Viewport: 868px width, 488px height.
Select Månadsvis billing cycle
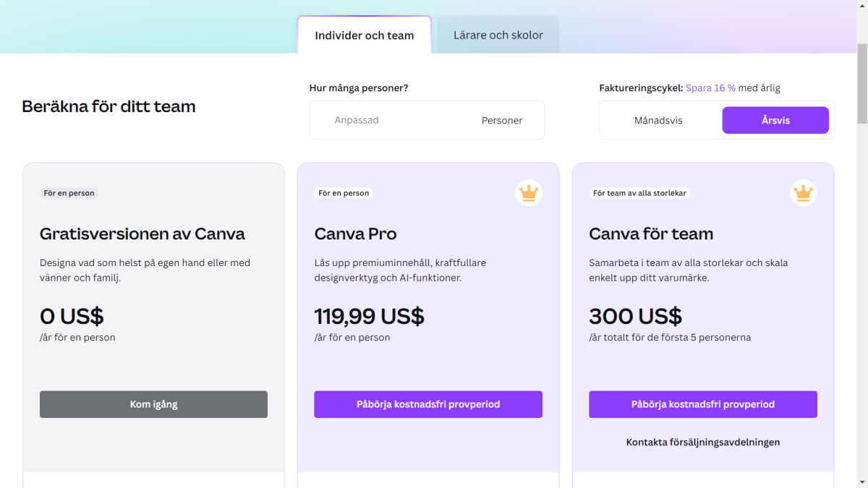click(x=658, y=120)
